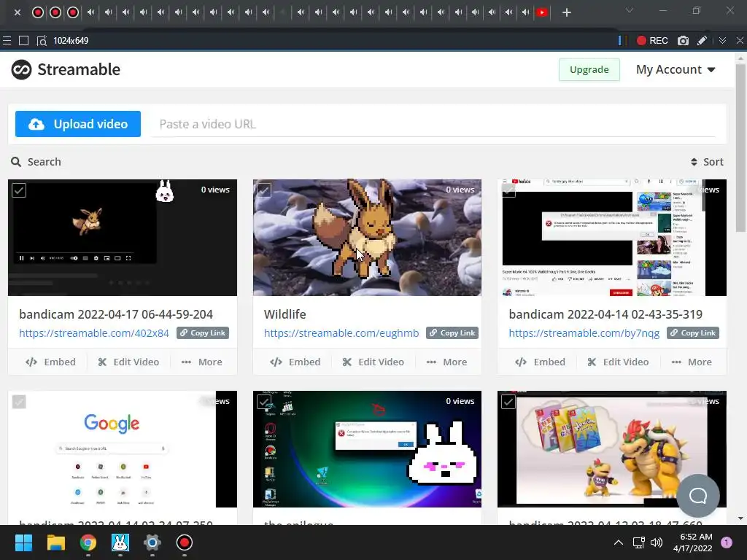Click the Wildlife video title
The height and width of the screenshot is (560, 747).
[285, 314]
